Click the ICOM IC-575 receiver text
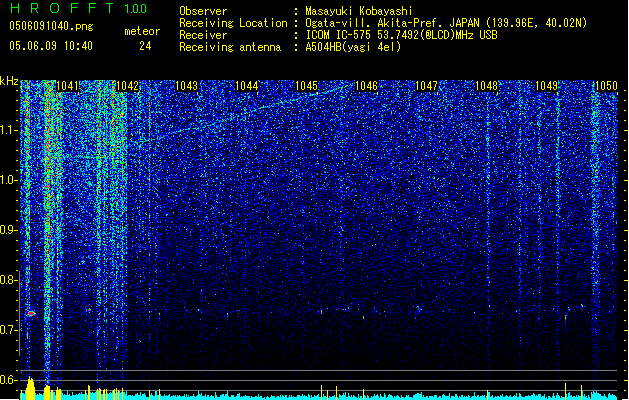The height and width of the screenshot is (400, 629). pos(401,35)
